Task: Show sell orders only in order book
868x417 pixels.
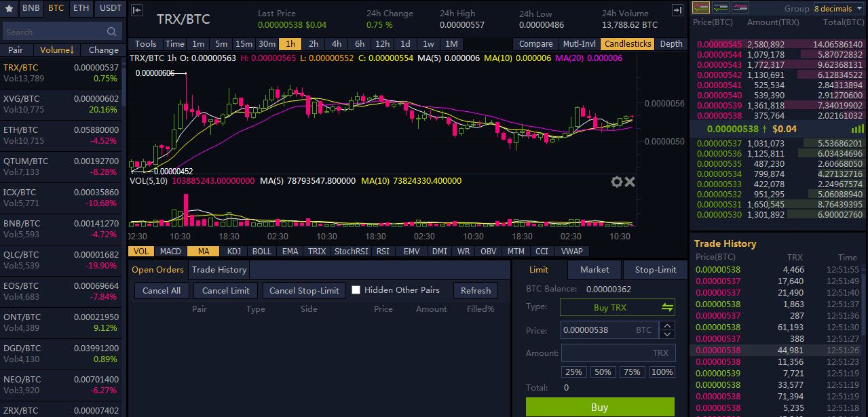Action: pyautogui.click(x=741, y=8)
